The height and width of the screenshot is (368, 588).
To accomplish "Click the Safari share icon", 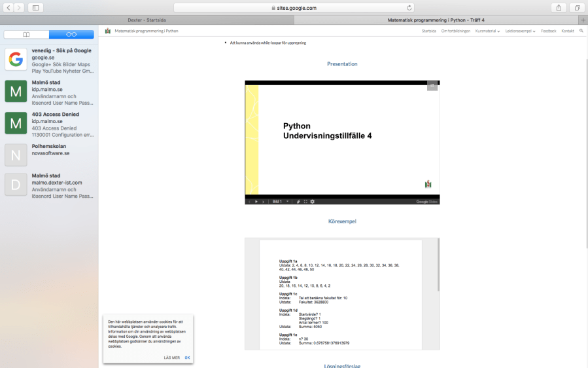I will click(x=559, y=7).
